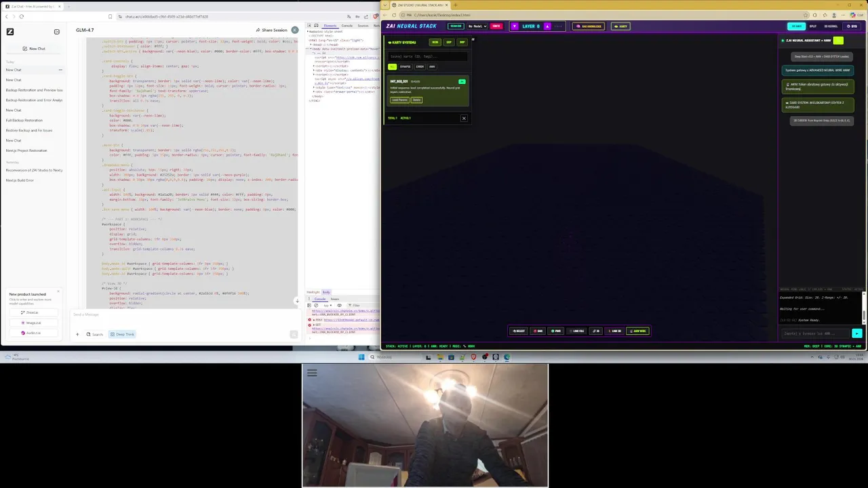Click cyan send button in assistant panel
The width and height of the screenshot is (868, 488).
[x=856, y=333]
